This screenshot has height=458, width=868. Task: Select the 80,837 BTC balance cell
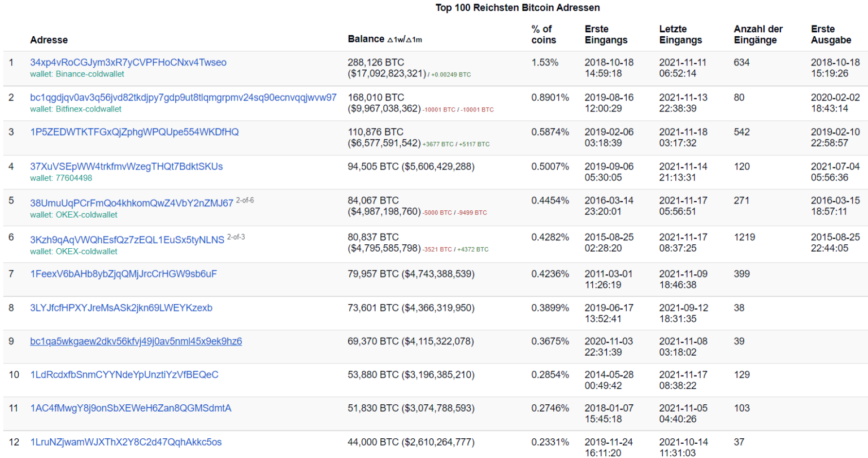[x=418, y=243]
